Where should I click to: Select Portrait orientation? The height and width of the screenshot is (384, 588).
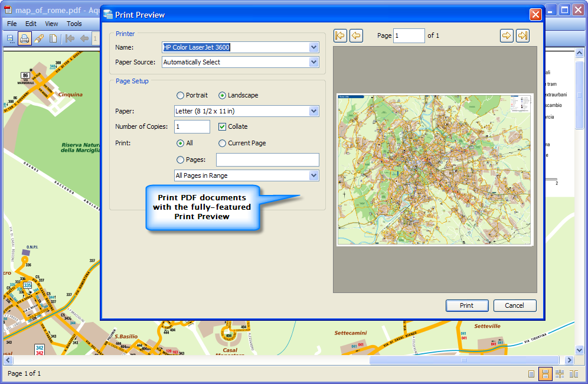[181, 95]
